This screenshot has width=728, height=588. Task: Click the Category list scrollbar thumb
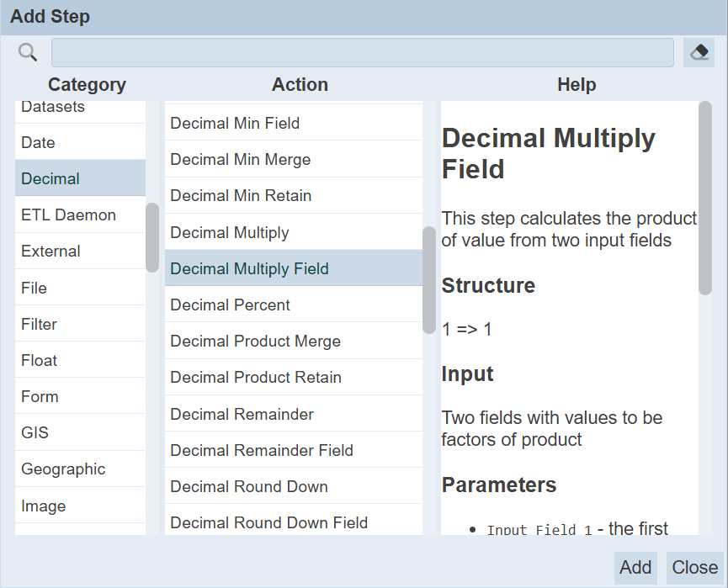[152, 237]
